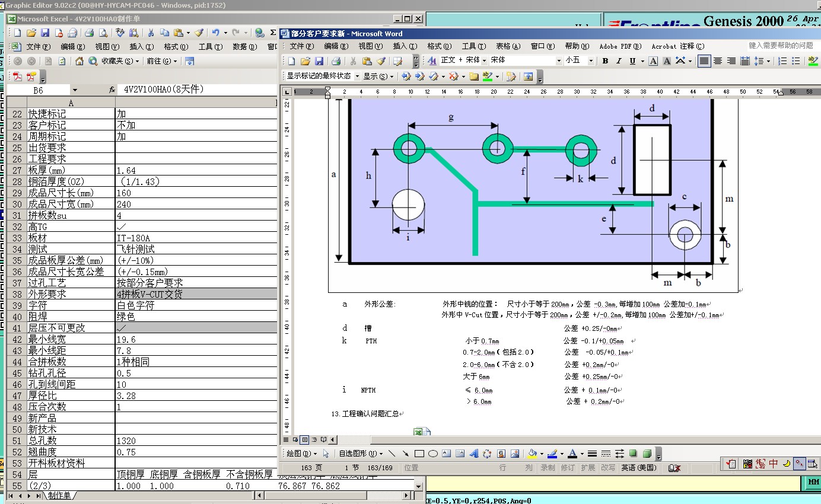This screenshot has width=821, height=504.
Task: Open Word's 文件(F) menu
Action: point(301,46)
